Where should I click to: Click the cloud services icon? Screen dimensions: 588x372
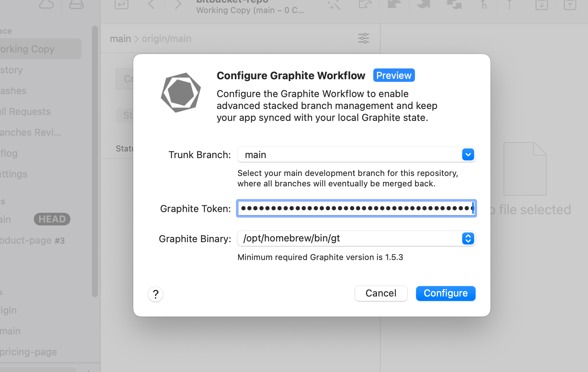coord(47,4)
